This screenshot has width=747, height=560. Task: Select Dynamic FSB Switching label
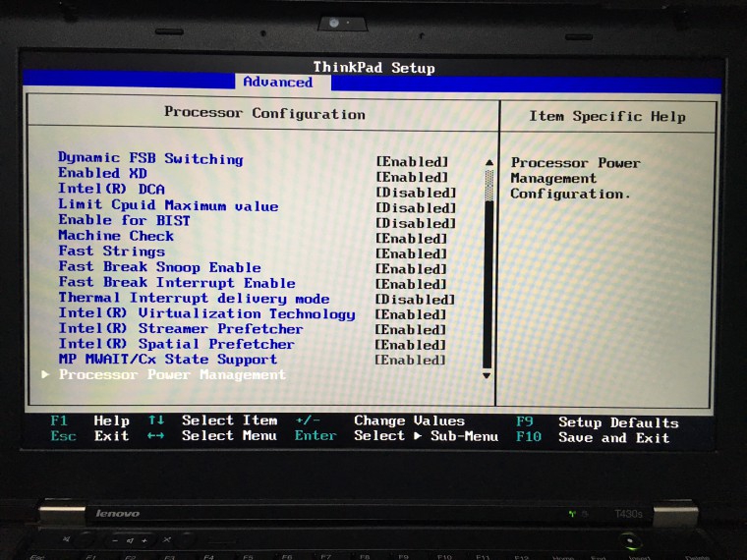tap(150, 158)
